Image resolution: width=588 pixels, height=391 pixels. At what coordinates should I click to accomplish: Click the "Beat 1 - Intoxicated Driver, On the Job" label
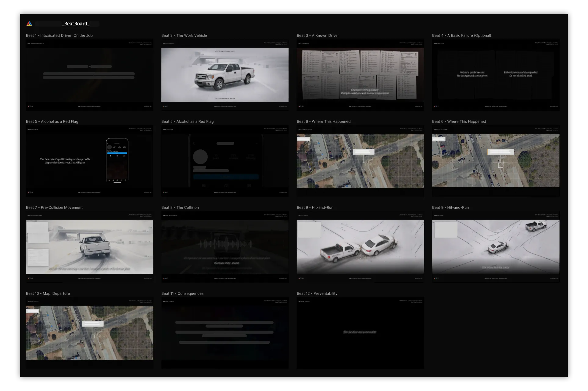tap(59, 35)
